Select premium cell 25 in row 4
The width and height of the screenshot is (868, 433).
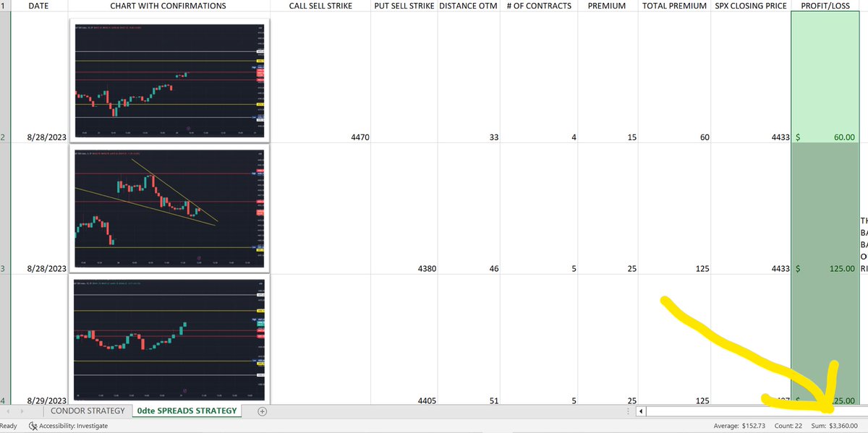coord(608,339)
